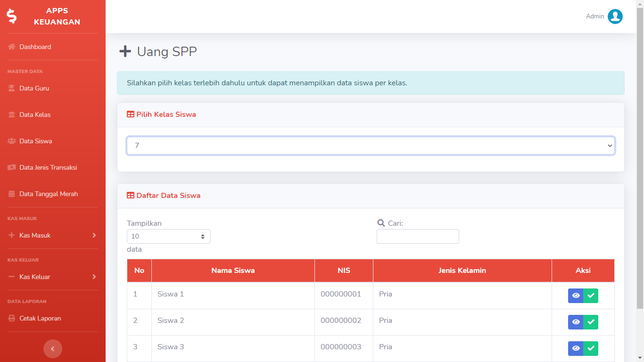This screenshot has width=644, height=362.
Task: Click NIS value 000000001
Action: pyautogui.click(x=341, y=294)
